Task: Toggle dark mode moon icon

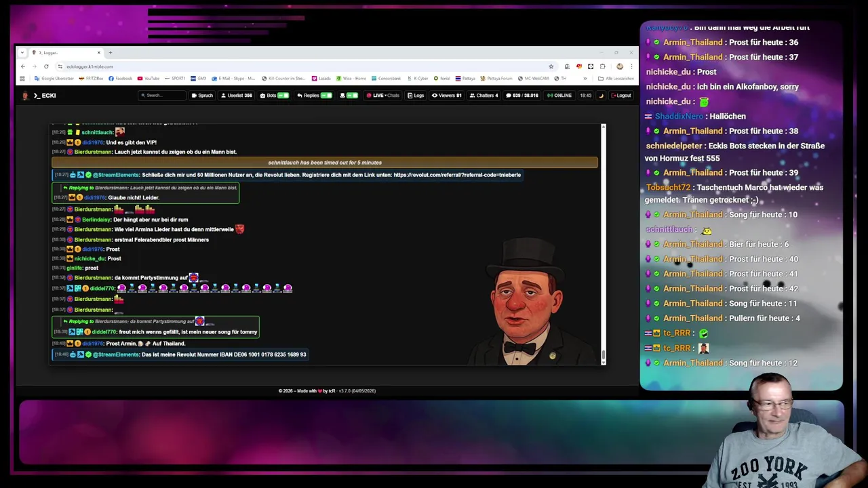Action: (601, 96)
